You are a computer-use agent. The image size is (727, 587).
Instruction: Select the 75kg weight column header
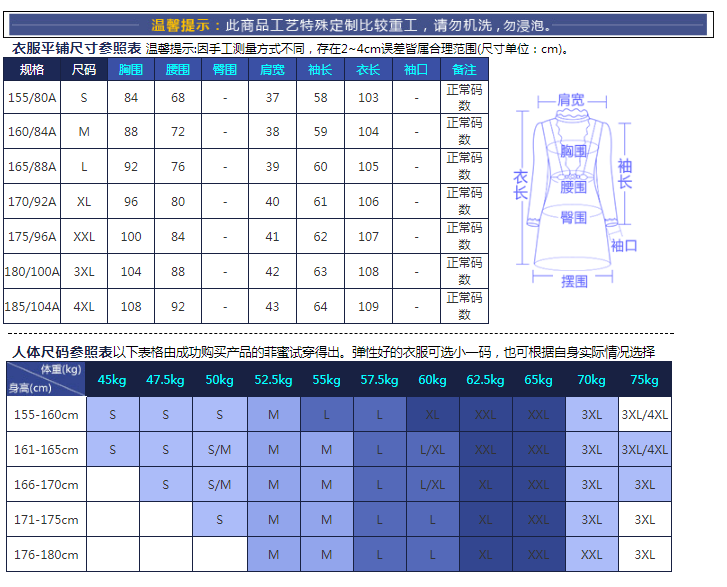[x=645, y=380]
